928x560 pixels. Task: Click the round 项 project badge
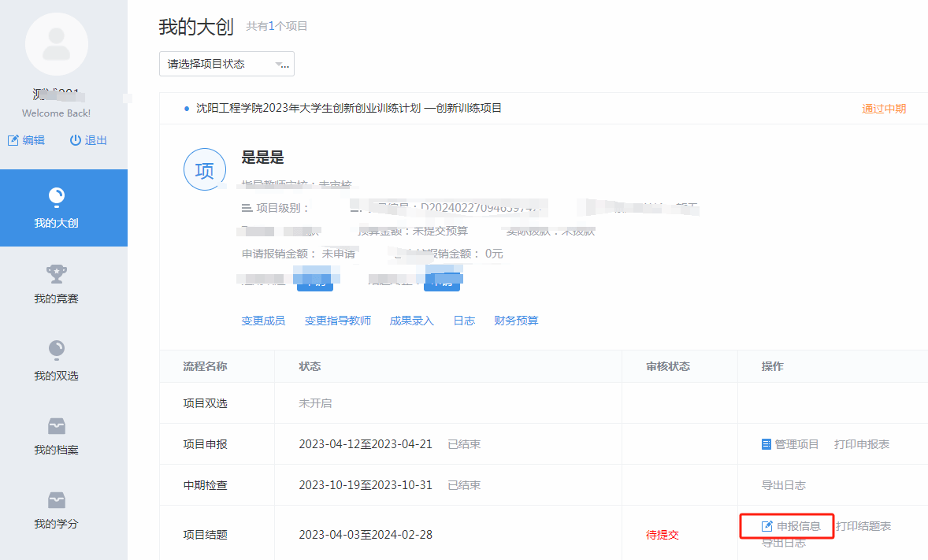coord(205,169)
